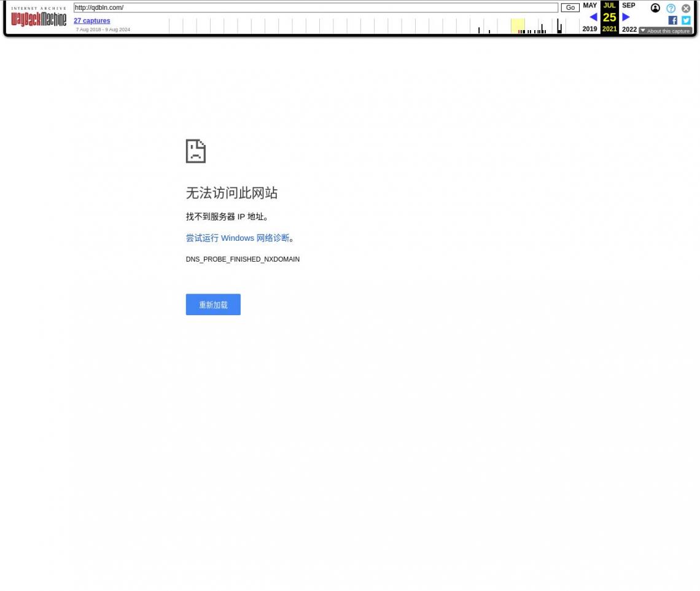Click the Go button

point(570,8)
